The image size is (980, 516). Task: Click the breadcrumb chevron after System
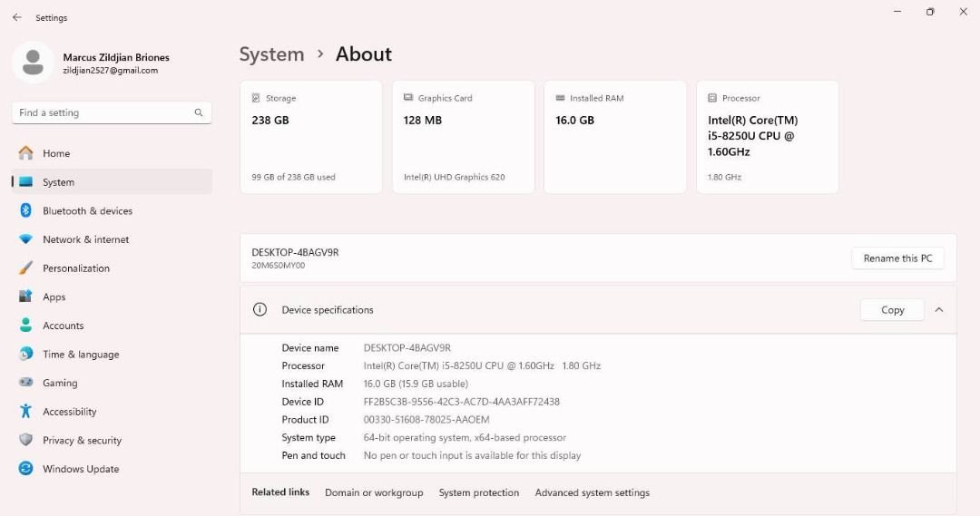coord(320,54)
